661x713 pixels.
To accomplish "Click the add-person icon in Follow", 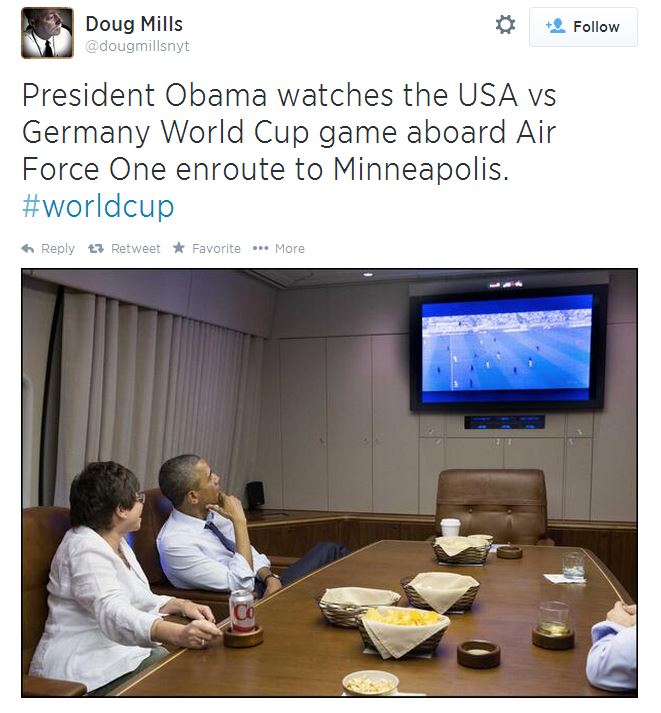I will [x=556, y=26].
